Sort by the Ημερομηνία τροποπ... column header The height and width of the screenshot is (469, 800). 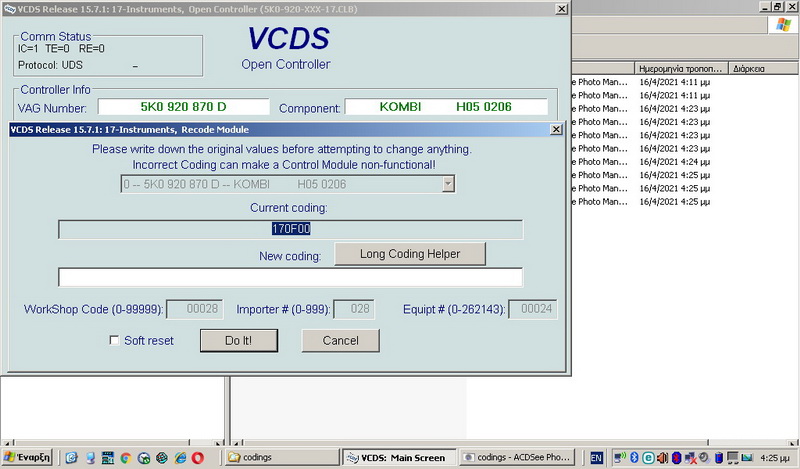pos(681,68)
